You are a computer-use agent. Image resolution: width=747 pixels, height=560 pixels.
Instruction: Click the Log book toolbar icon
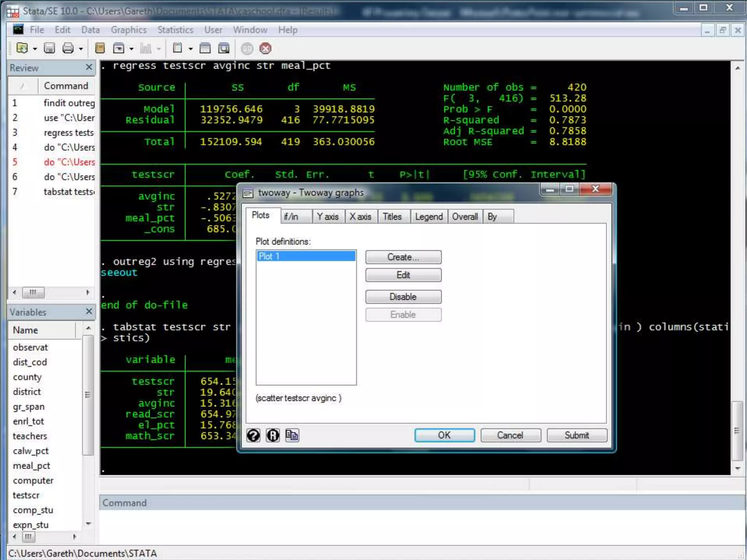pyautogui.click(x=100, y=48)
